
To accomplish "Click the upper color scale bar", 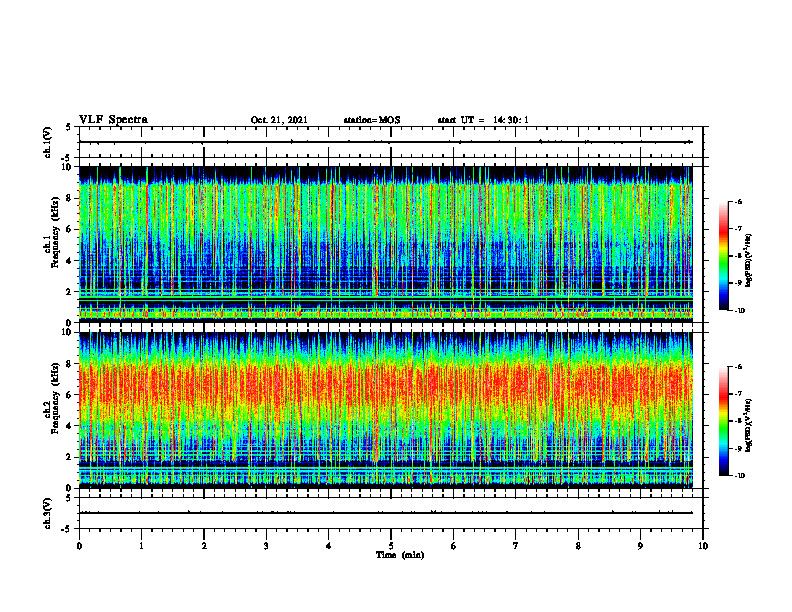I will click(723, 256).
